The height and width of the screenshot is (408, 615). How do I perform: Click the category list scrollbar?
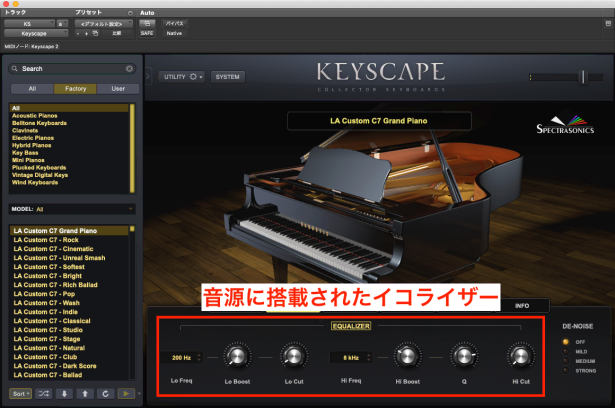[x=132, y=148]
